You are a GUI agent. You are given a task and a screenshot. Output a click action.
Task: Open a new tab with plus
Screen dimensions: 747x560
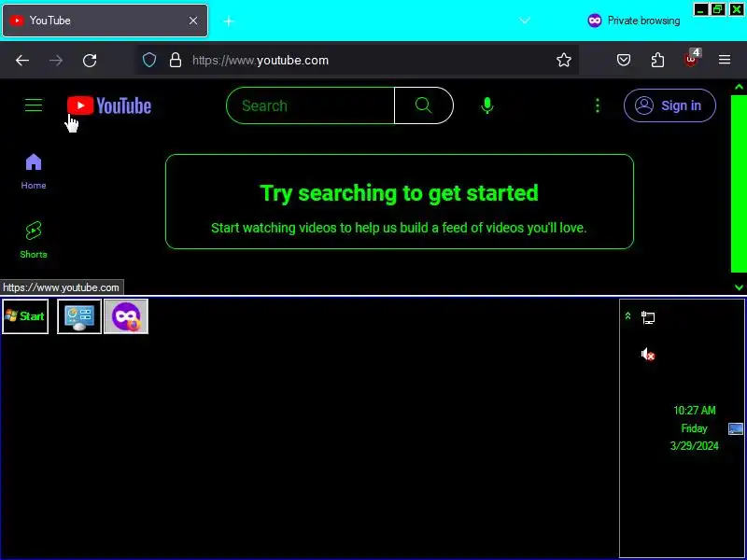(229, 21)
